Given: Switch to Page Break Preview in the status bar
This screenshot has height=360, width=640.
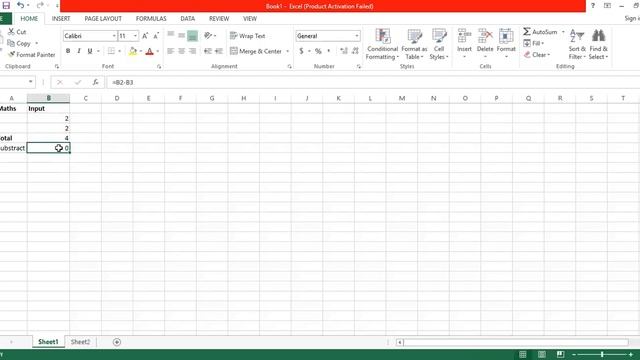Looking at the screenshot, I should (560, 355).
